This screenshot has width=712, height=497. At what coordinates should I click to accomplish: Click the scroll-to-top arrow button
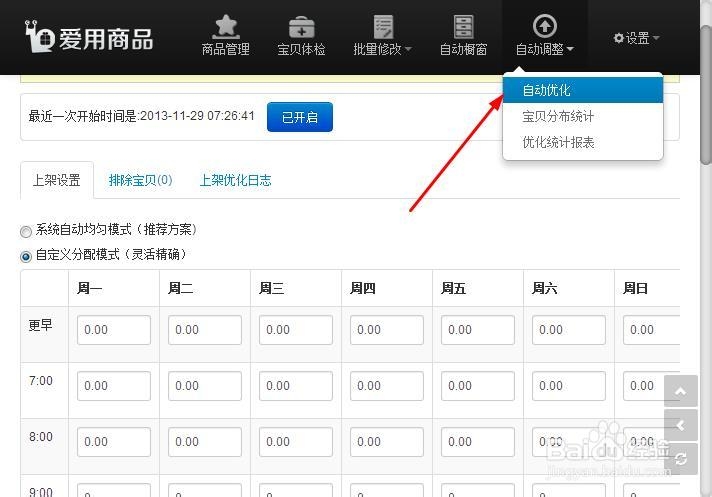(681, 391)
